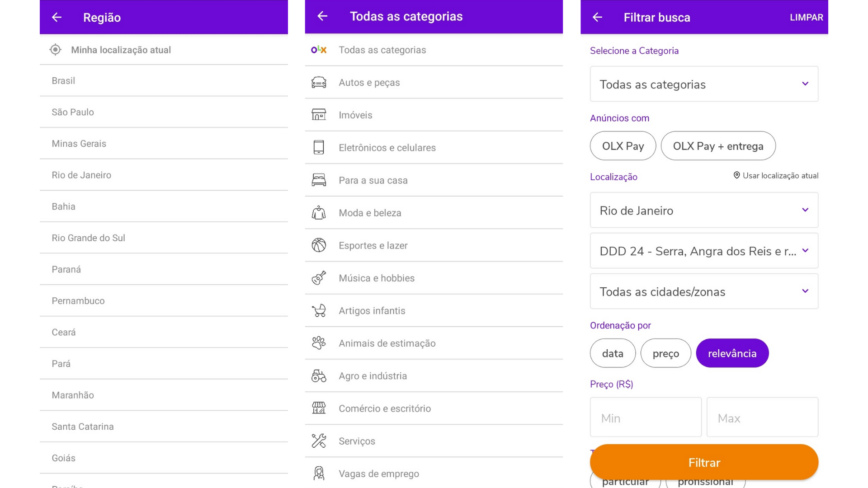Select the Autos e peças car icon
This screenshot has height=488, width=868.
[x=319, y=82]
